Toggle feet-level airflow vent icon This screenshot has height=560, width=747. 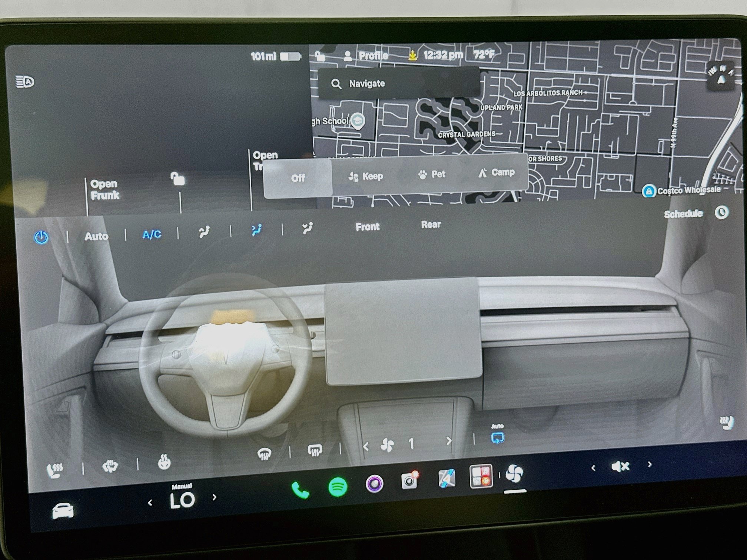pyautogui.click(x=307, y=228)
